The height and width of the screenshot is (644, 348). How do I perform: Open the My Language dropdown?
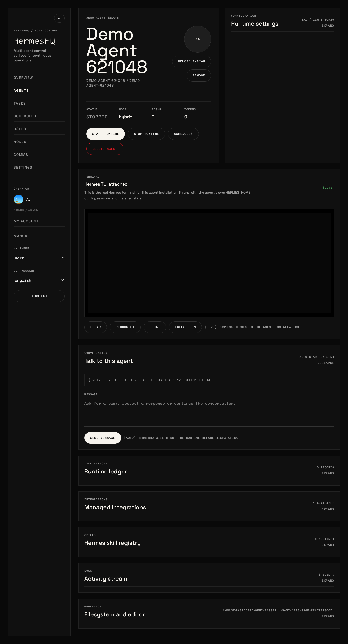39,280
